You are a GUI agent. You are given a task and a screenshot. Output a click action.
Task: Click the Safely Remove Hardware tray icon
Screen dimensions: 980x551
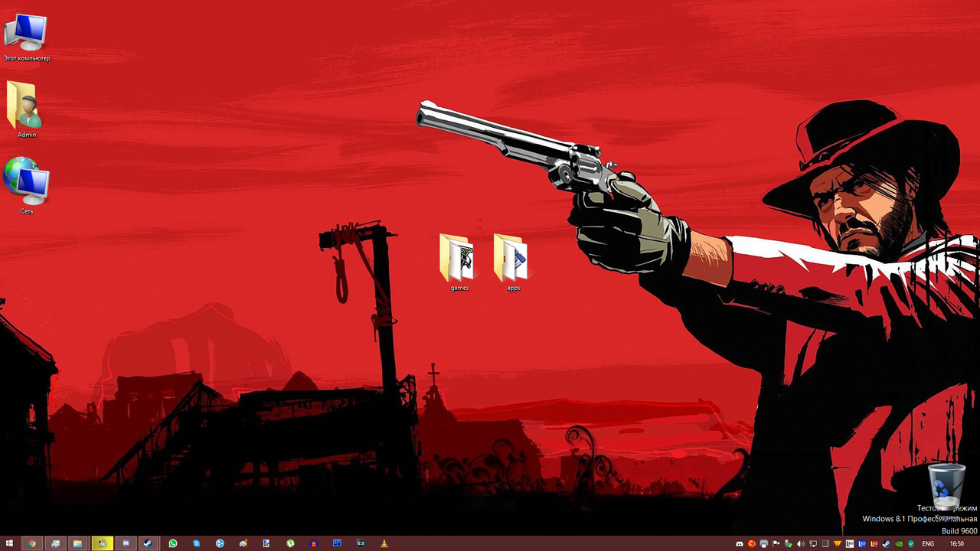point(788,544)
